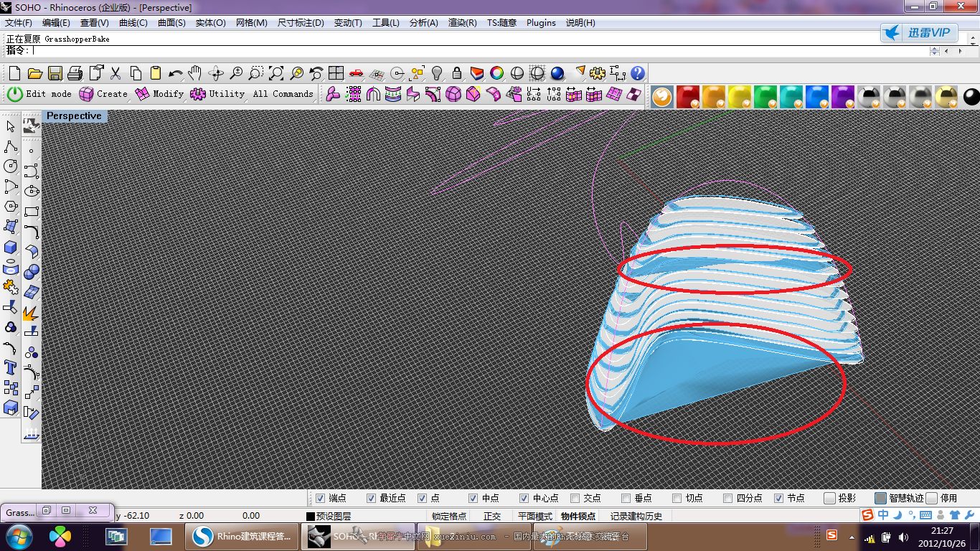Enable the 投影 checkbox
This screenshot has height=551, width=980.
coord(830,498)
